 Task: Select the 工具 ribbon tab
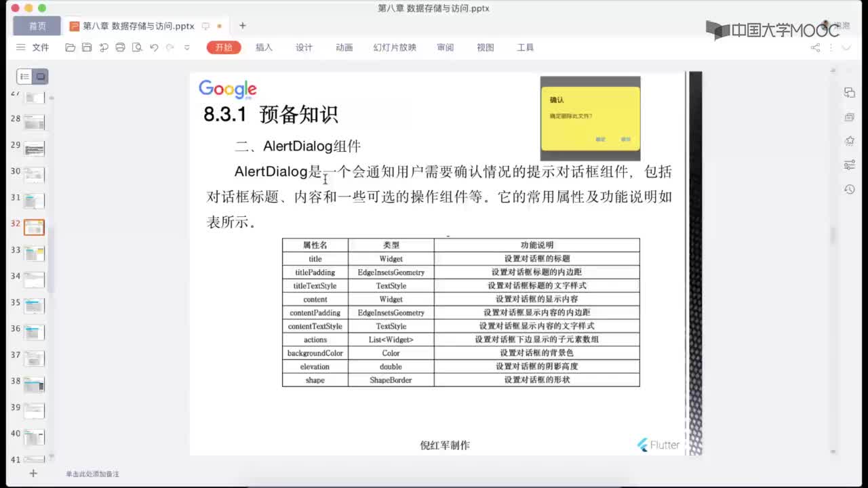[x=526, y=47]
